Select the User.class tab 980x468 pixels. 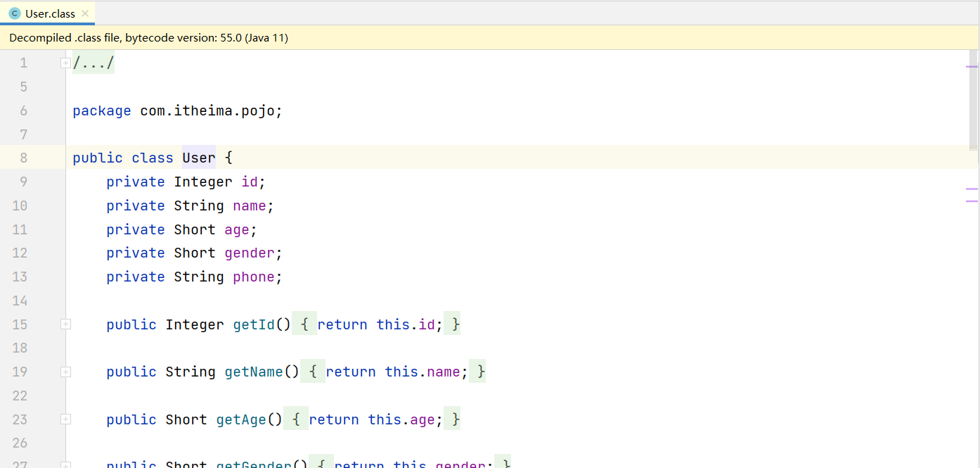click(50, 13)
